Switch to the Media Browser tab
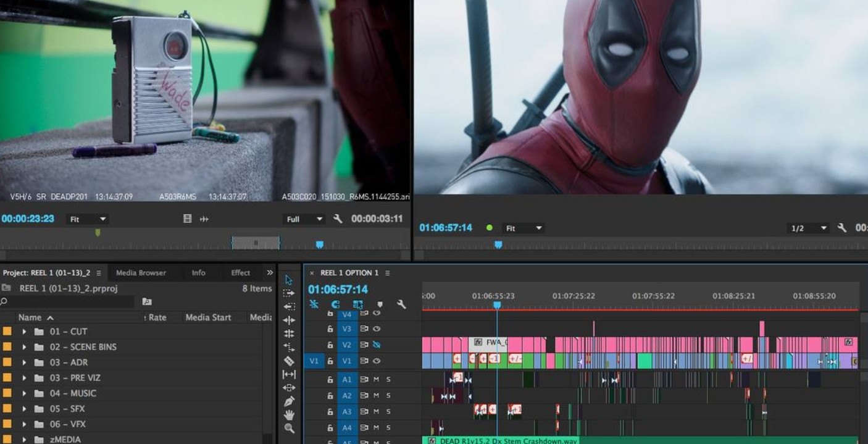The width and height of the screenshot is (868, 444). tap(141, 272)
